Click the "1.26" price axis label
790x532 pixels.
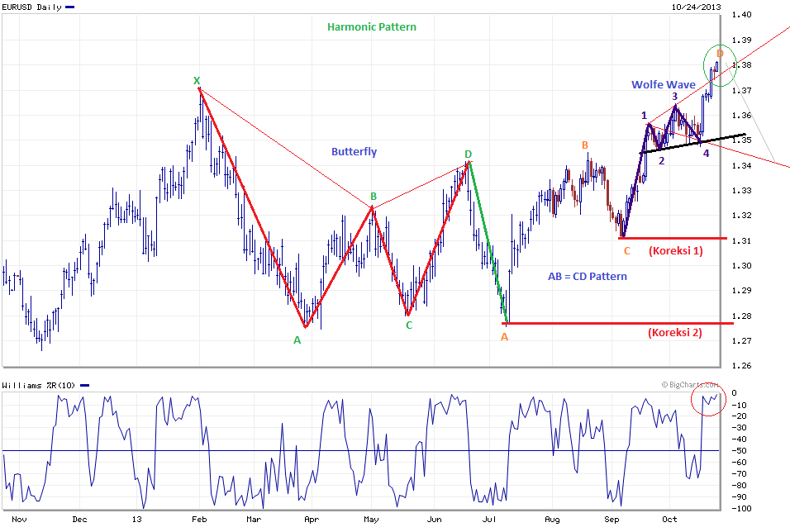coord(741,366)
